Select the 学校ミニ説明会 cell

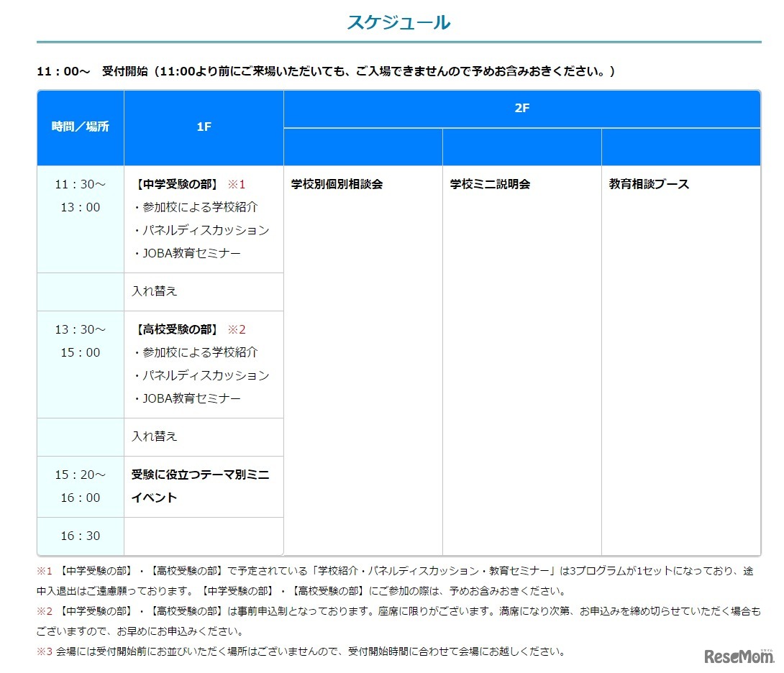492,184
